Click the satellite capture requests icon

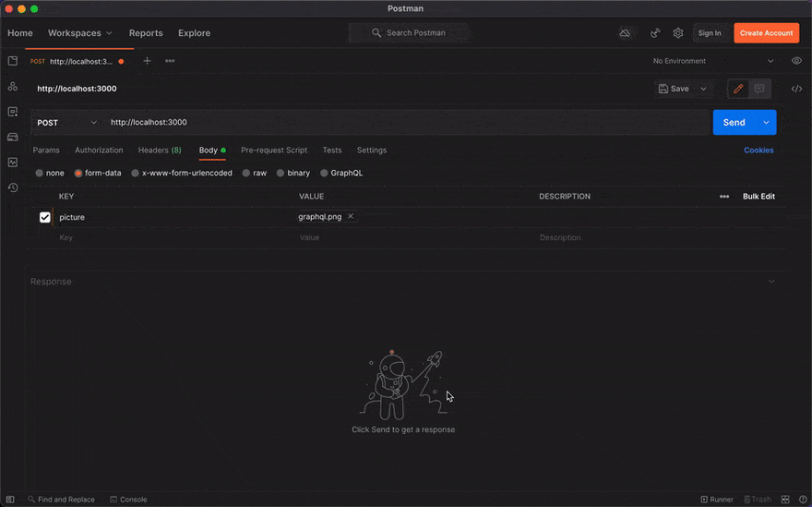655,33
